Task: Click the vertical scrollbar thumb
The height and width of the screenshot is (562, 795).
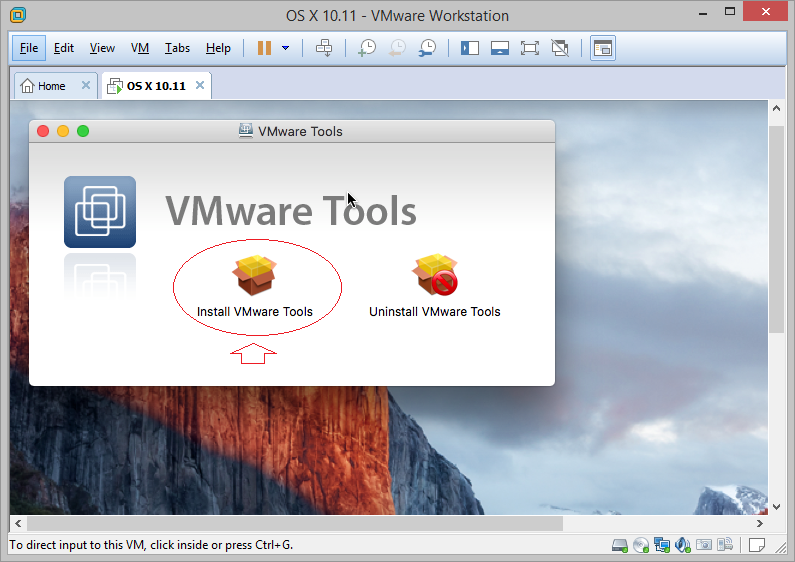Action: (776, 229)
